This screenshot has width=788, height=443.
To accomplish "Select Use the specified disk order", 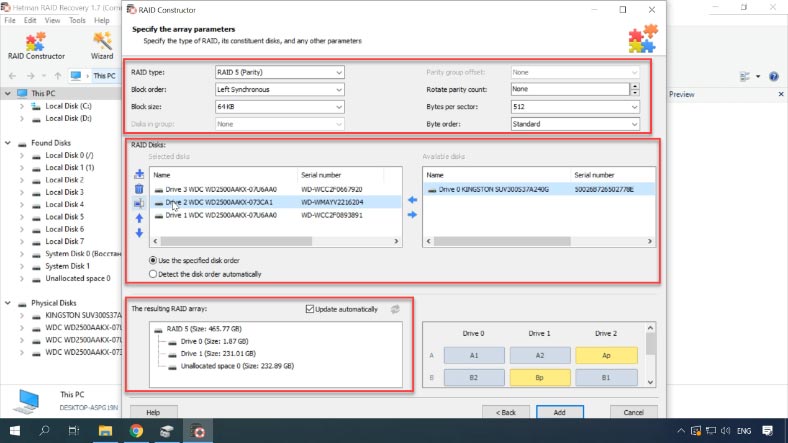I will pyautogui.click(x=153, y=261).
